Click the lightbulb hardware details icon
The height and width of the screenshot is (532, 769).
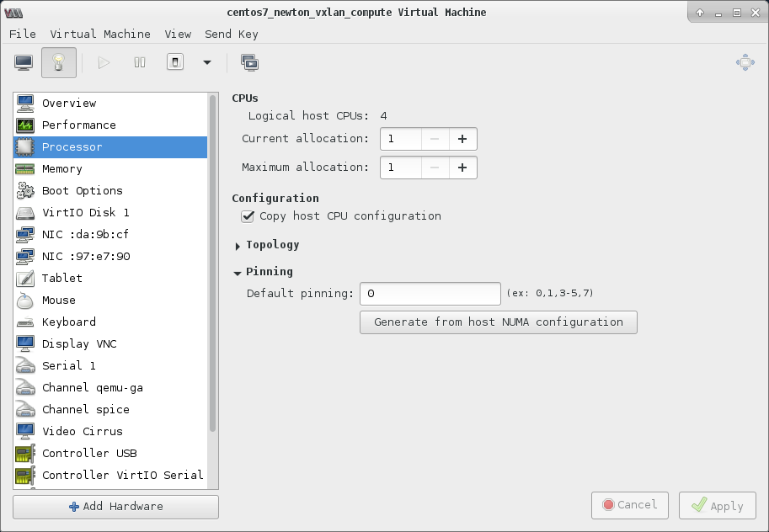pyautogui.click(x=58, y=62)
